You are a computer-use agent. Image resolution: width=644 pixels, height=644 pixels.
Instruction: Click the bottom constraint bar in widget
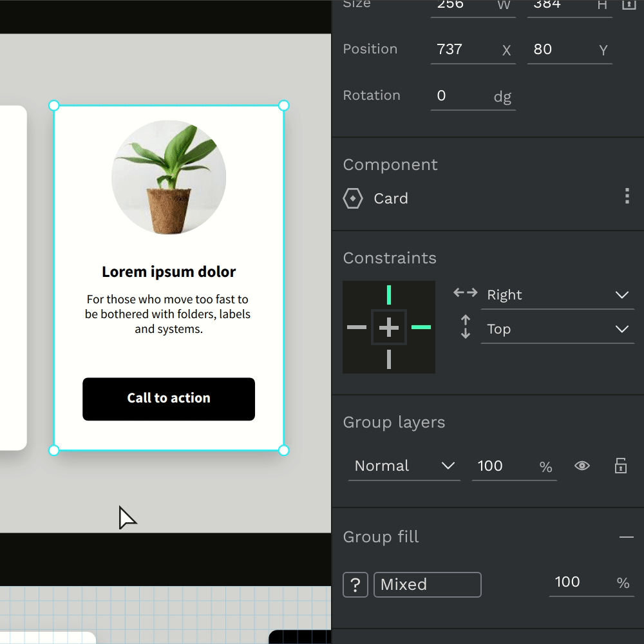389,359
